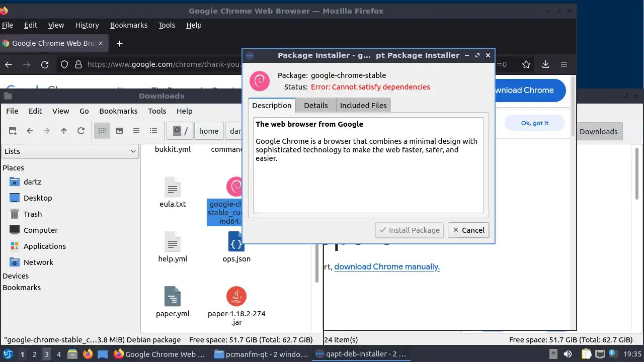Open Firefox hamburger application menu
The width and height of the screenshot is (644, 362).
(564, 64)
